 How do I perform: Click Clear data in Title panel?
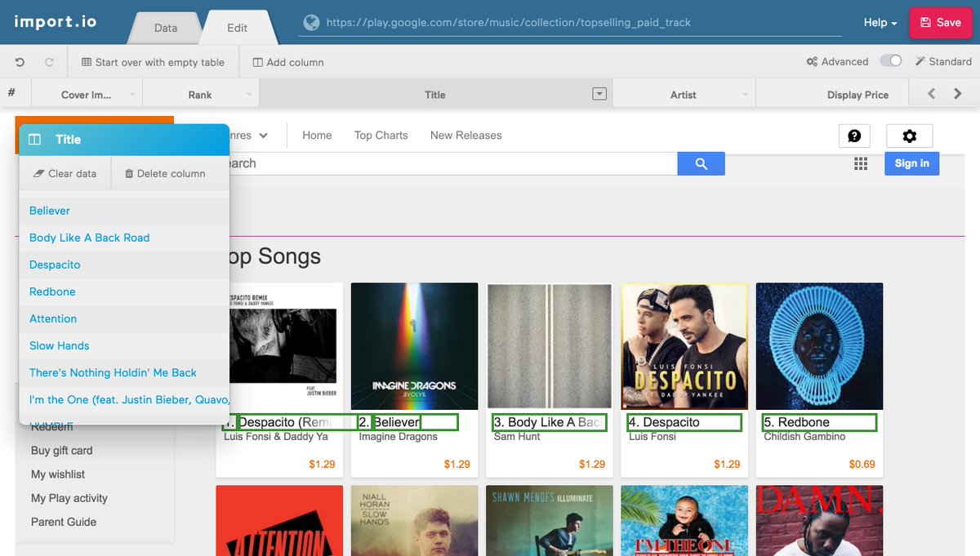65,173
